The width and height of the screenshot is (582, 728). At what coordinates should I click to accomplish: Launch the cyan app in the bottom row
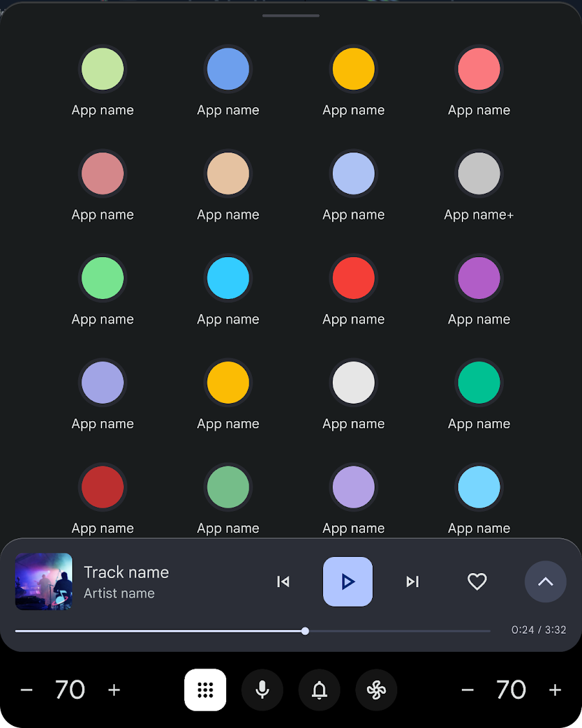(479, 487)
